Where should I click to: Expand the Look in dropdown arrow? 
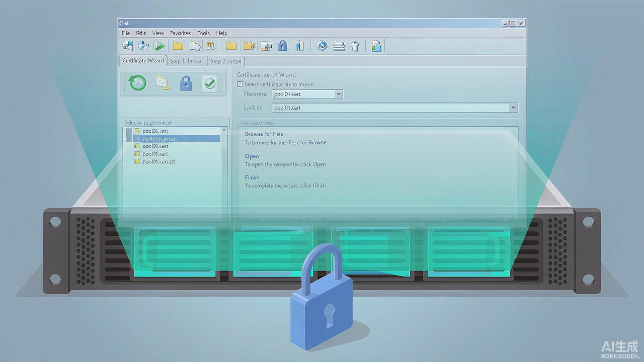click(x=513, y=108)
